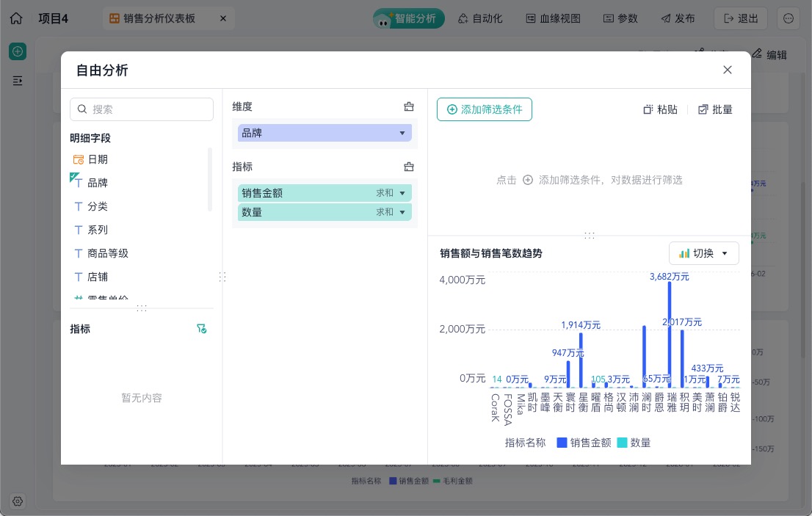Screen dimensions: 812x516
Task: Select the 商品等级 field
Action: click(108, 253)
